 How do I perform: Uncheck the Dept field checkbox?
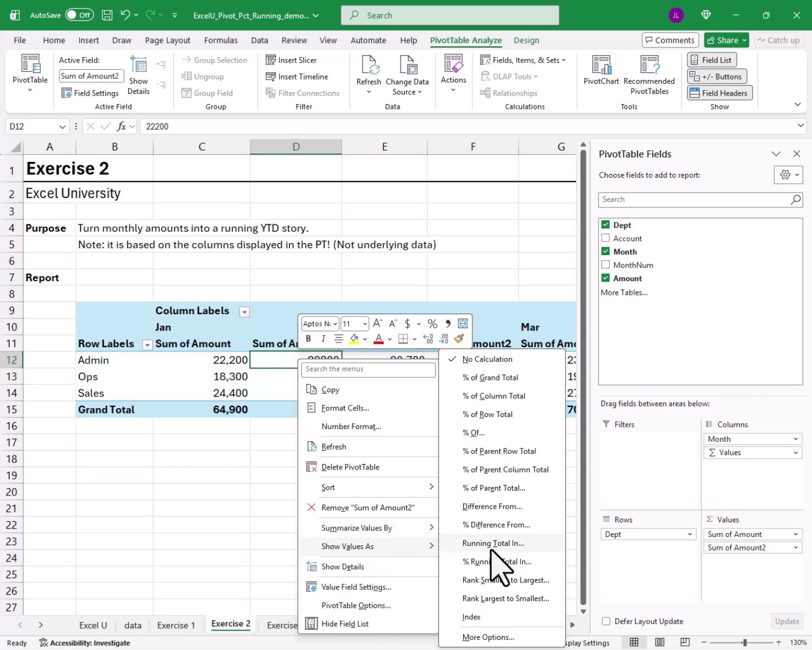(x=606, y=224)
